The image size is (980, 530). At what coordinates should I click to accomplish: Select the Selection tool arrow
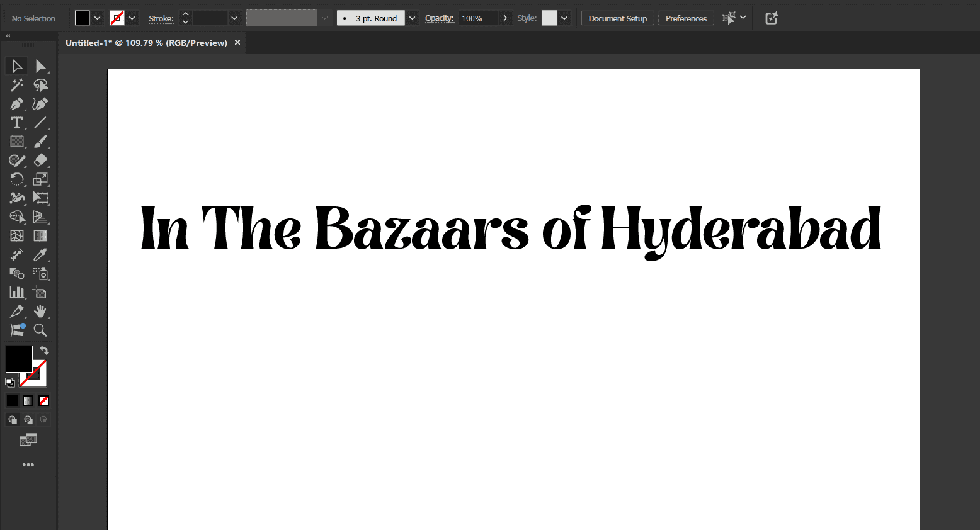point(17,66)
